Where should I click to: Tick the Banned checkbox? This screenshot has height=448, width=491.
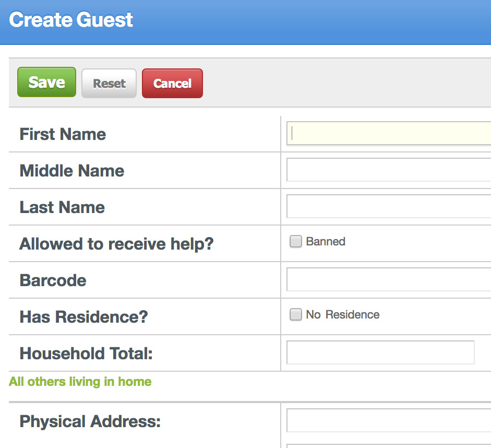coord(296,242)
